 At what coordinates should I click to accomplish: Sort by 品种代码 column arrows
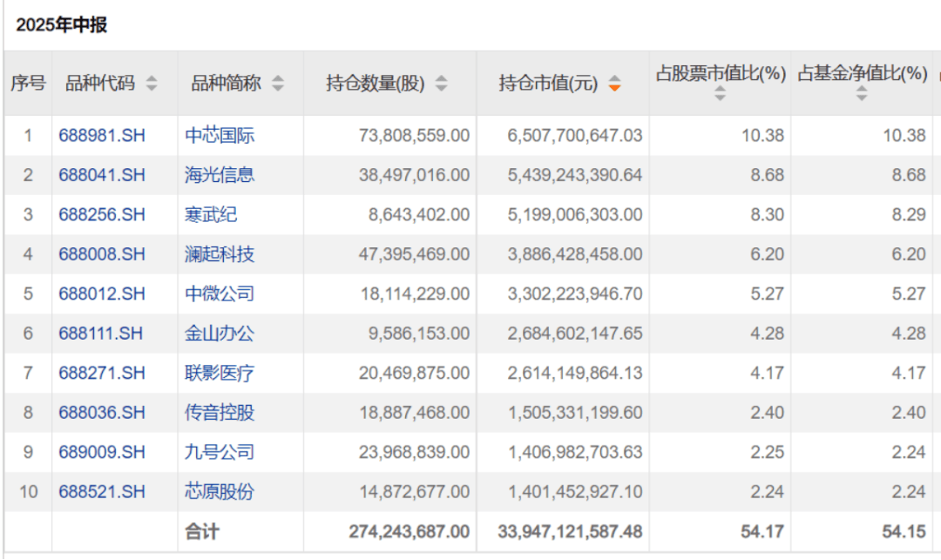[152, 84]
